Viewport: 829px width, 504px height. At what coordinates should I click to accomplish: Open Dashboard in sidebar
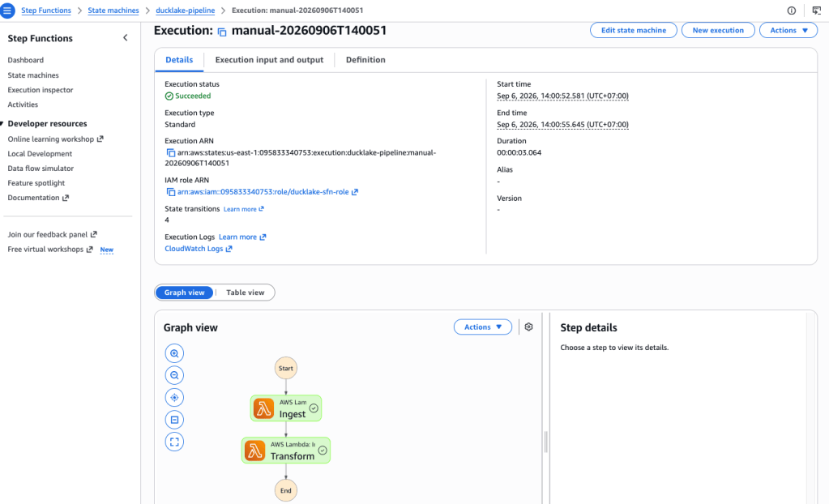click(x=25, y=60)
